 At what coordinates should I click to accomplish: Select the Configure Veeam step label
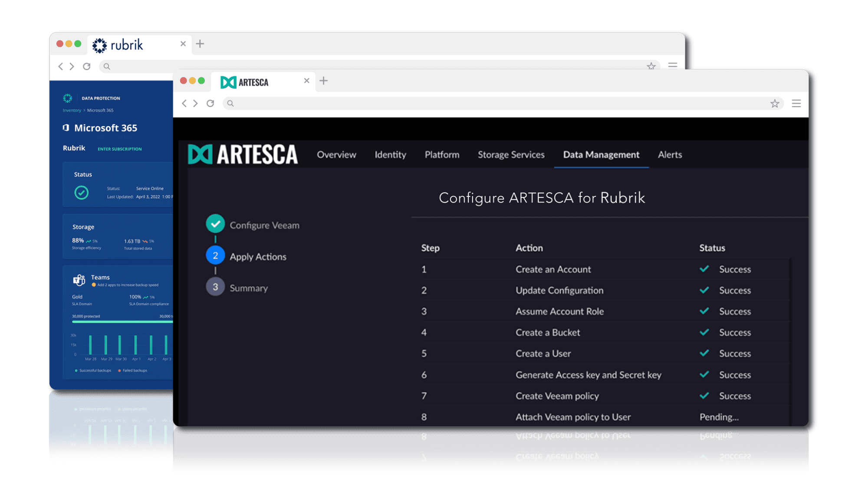coord(264,226)
